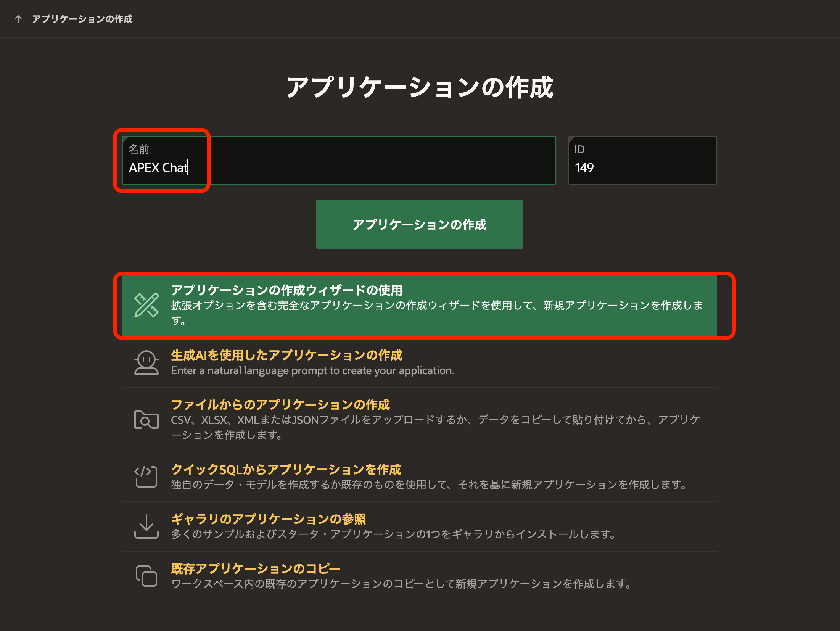Click the up arrow back icon
This screenshot has width=840, height=631.
(x=18, y=19)
